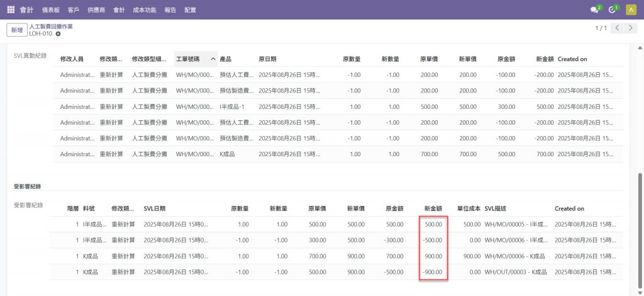Sort by 料號 column header
Image resolution: width=644 pixels, height=296 pixels.
tap(89, 208)
